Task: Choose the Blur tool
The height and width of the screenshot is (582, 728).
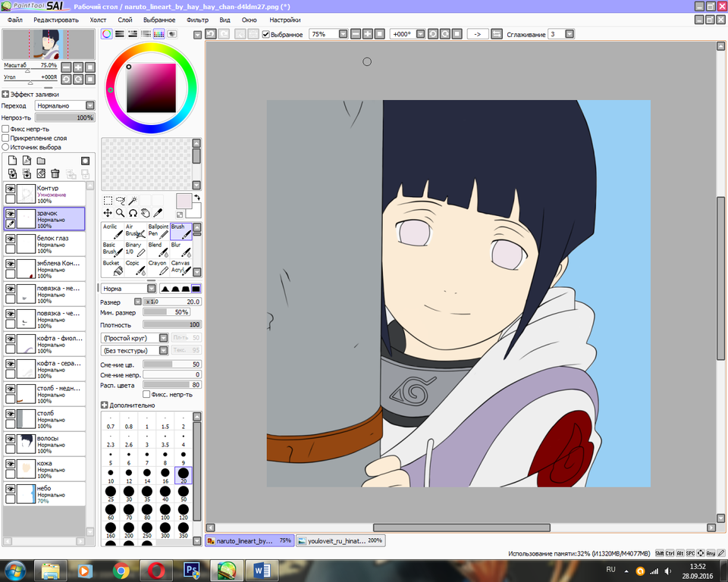Action: [x=181, y=249]
